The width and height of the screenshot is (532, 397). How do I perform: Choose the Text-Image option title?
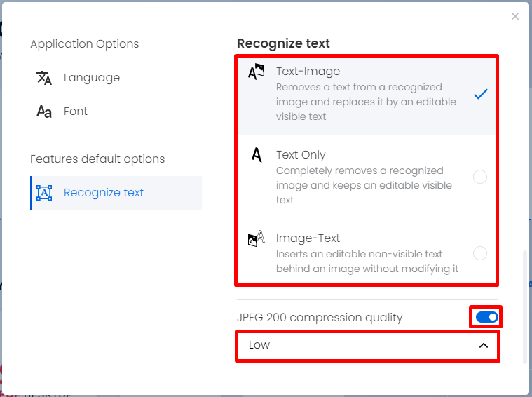[308, 72]
